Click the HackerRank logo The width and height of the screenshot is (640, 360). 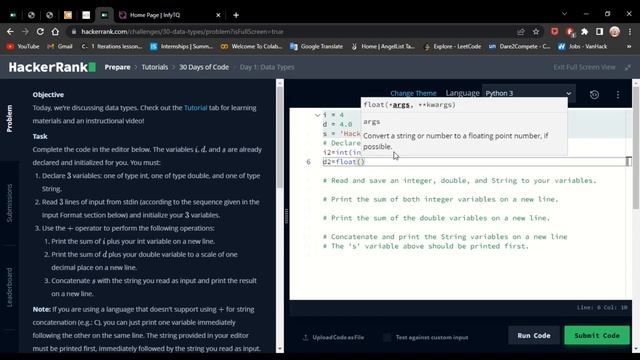[52, 67]
